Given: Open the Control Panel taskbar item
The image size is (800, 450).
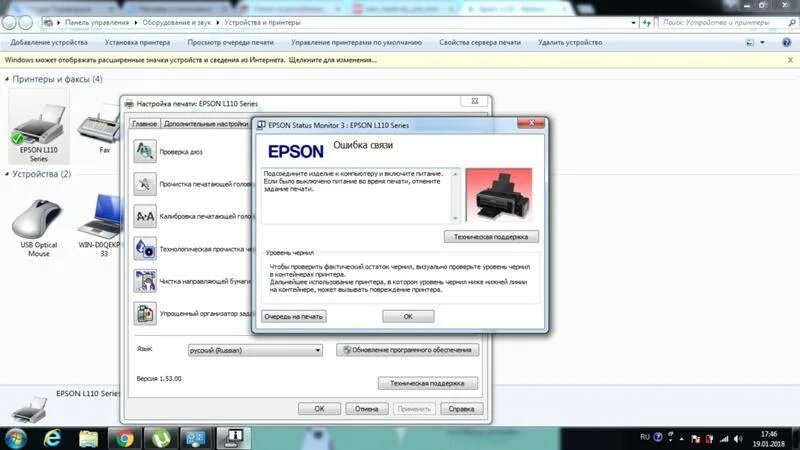Looking at the screenshot, I should pos(196,438).
